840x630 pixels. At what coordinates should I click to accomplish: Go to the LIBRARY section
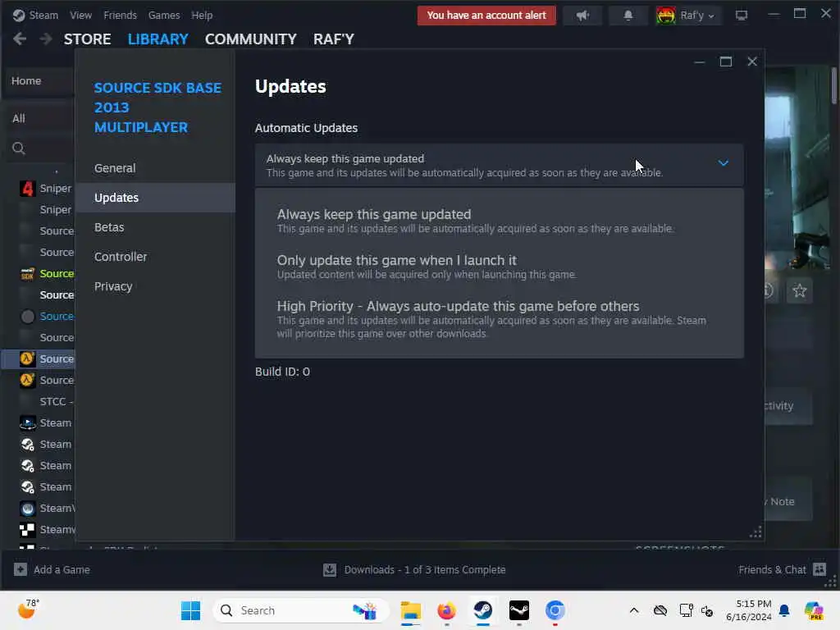click(x=157, y=39)
